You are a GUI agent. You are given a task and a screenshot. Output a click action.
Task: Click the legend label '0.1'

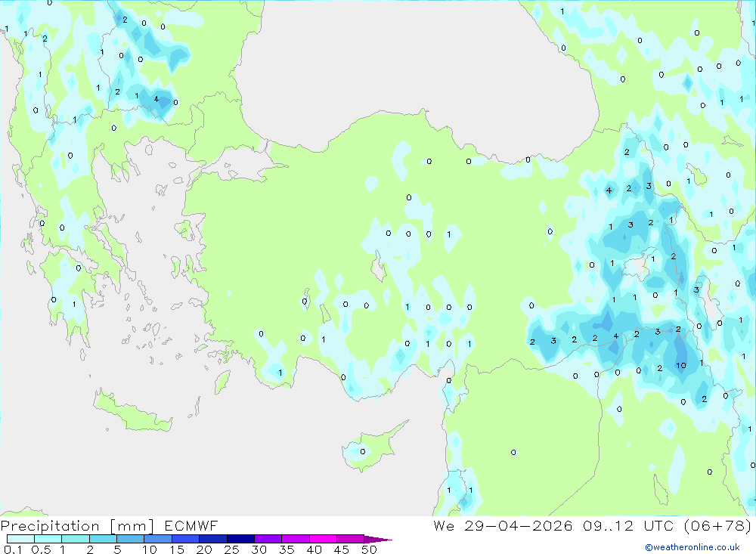[x=13, y=549]
